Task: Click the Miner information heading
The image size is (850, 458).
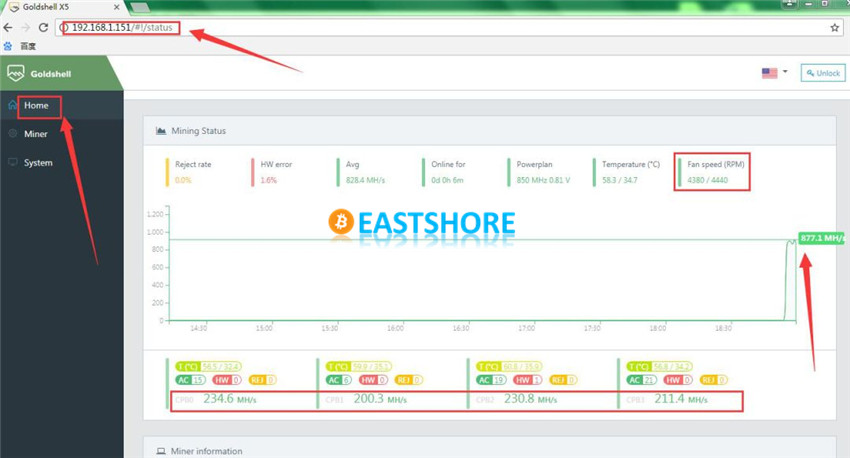Action: (207, 451)
